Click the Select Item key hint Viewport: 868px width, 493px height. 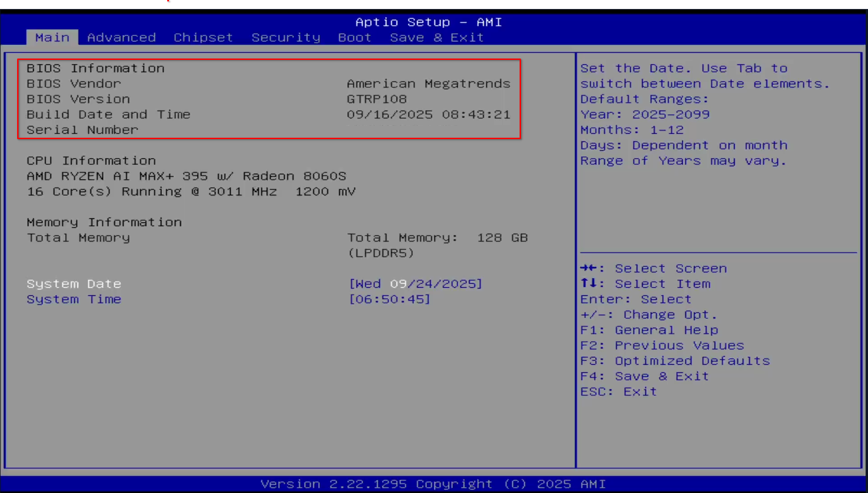(x=645, y=284)
